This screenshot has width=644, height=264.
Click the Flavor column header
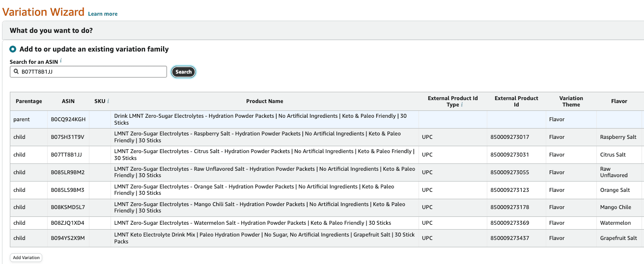coord(619,101)
